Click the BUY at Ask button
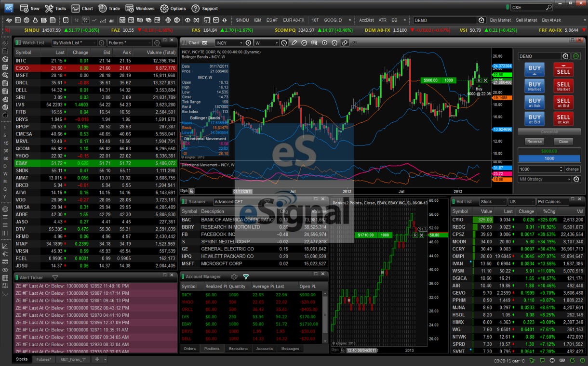Screen dimensions: 588x366 [x=535, y=103]
